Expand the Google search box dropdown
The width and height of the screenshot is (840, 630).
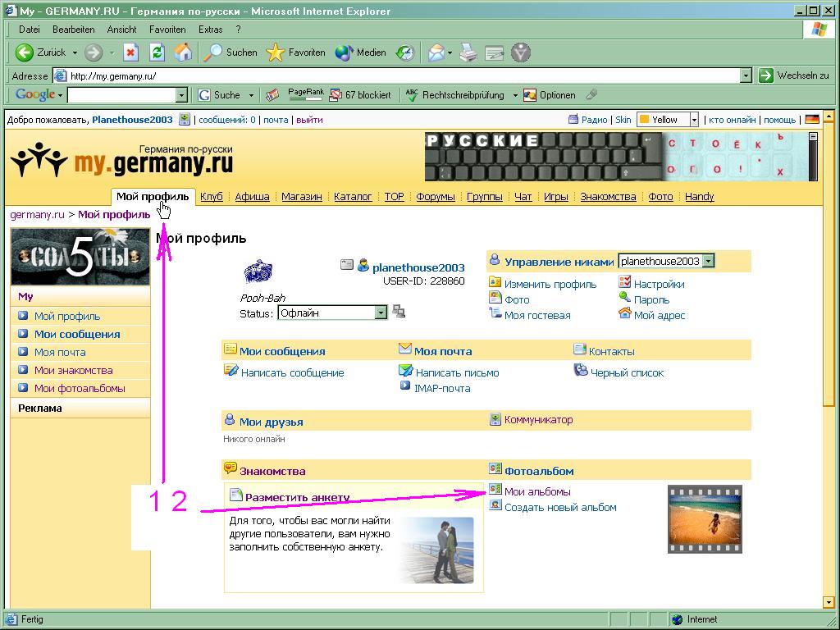(x=181, y=95)
